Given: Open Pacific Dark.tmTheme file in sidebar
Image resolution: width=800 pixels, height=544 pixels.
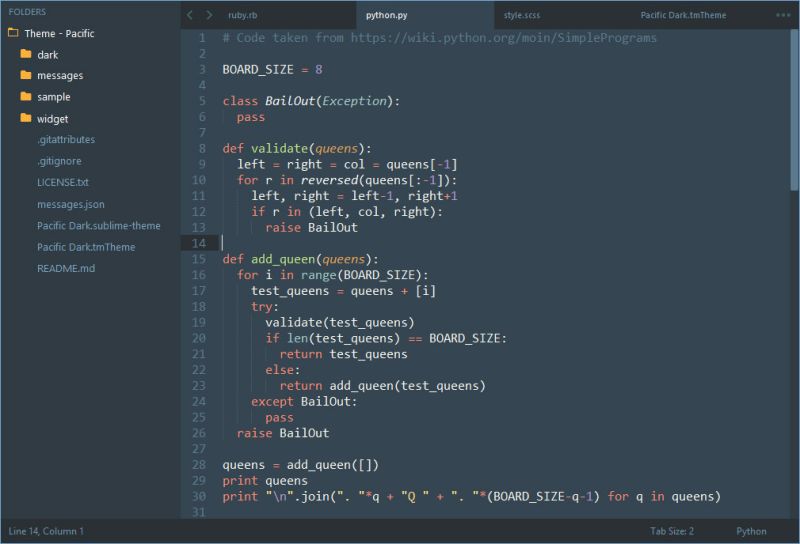Looking at the screenshot, I should (86, 247).
